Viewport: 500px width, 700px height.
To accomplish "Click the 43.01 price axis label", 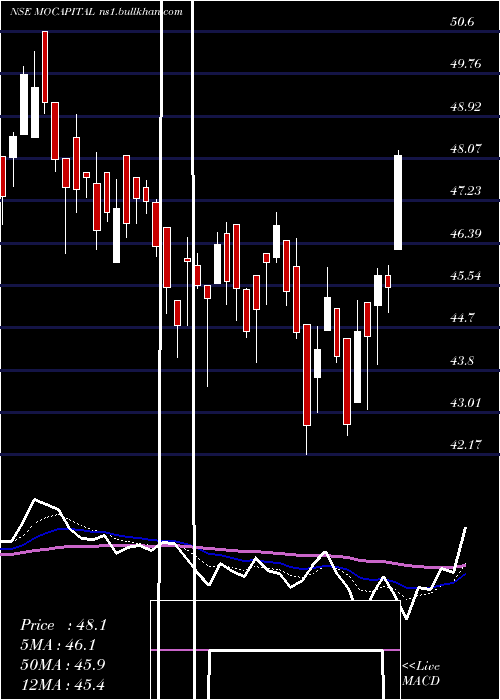I will point(466,403).
